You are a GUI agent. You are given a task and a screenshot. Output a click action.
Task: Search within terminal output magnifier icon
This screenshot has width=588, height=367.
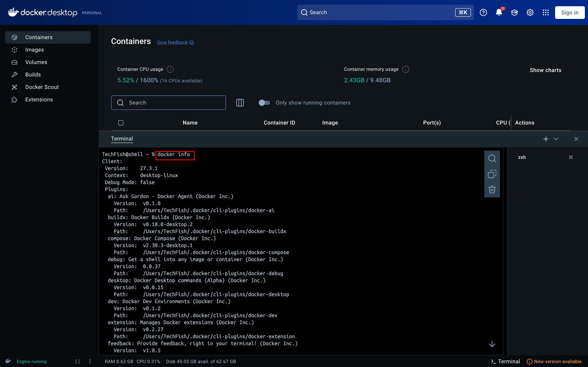(x=492, y=159)
